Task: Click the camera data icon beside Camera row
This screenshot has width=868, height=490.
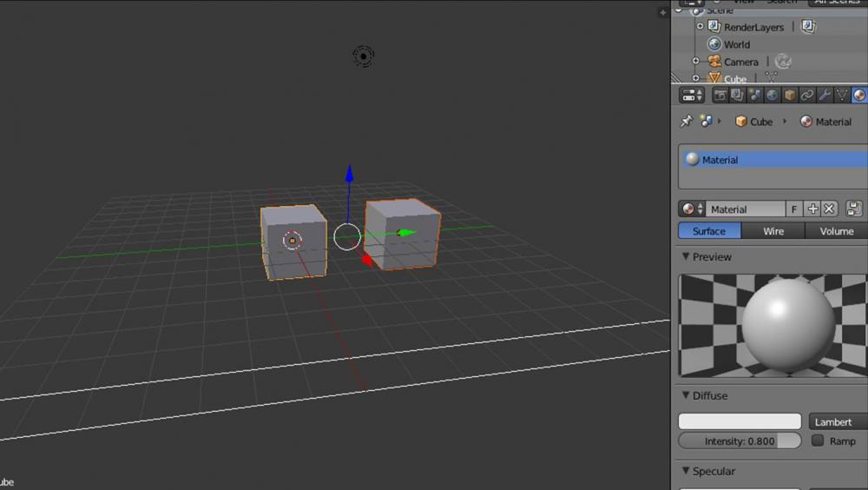Action: 783,61
